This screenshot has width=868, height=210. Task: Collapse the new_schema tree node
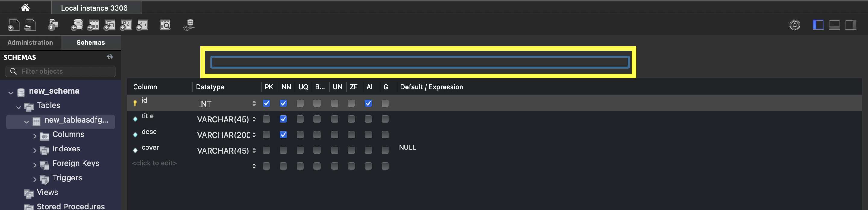[11, 93]
